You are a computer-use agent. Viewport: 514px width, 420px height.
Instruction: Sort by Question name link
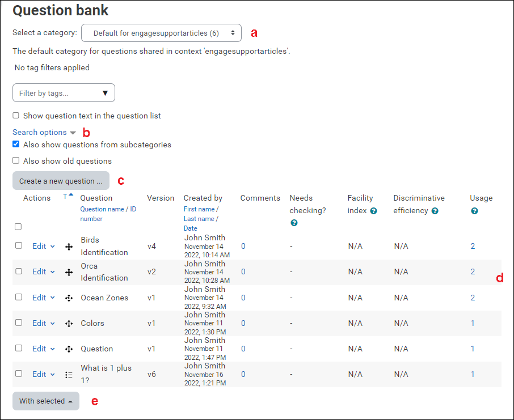click(x=102, y=209)
